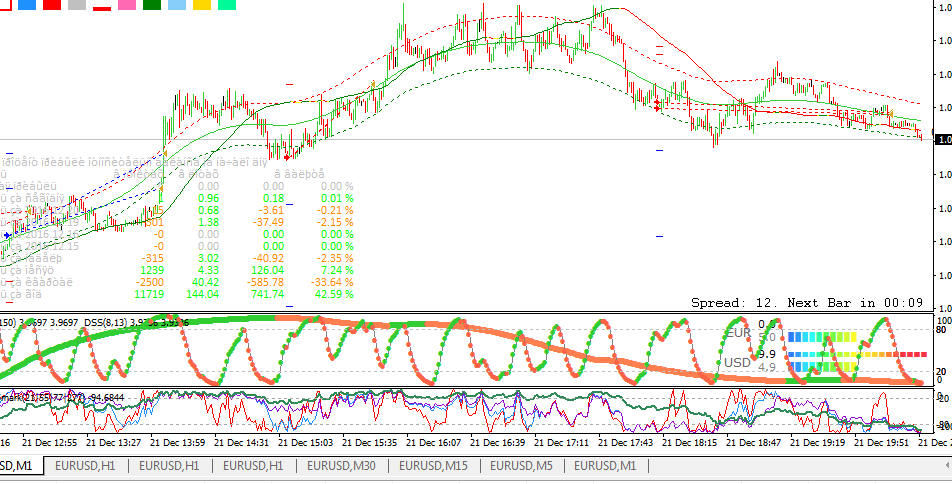The width and height of the screenshot is (952, 484).
Task: Click the Spread: 12. Next Bar text
Action: (808, 302)
